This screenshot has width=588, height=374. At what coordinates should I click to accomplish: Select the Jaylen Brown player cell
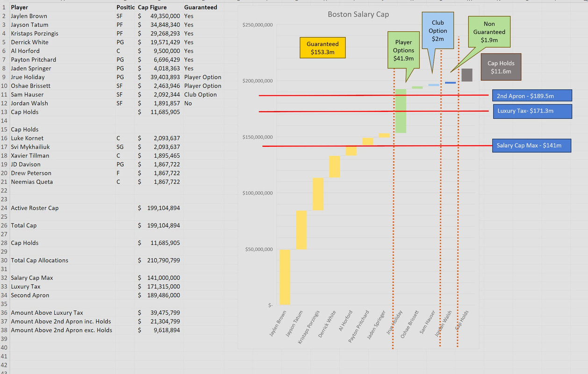[x=63, y=16]
